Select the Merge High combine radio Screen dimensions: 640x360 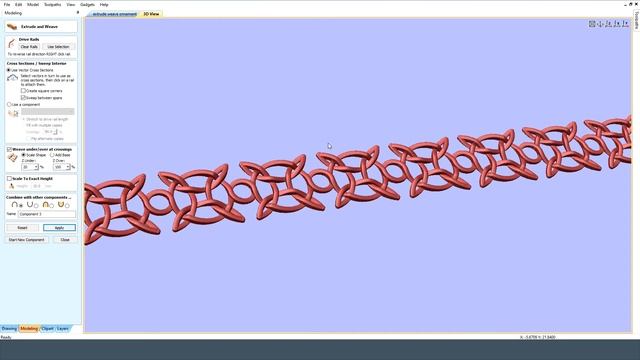click(52, 206)
